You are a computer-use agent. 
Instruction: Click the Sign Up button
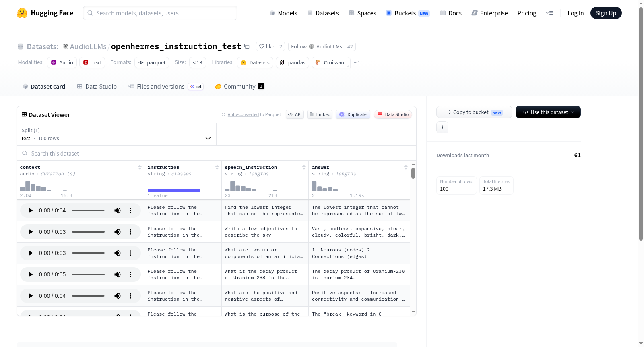click(606, 13)
